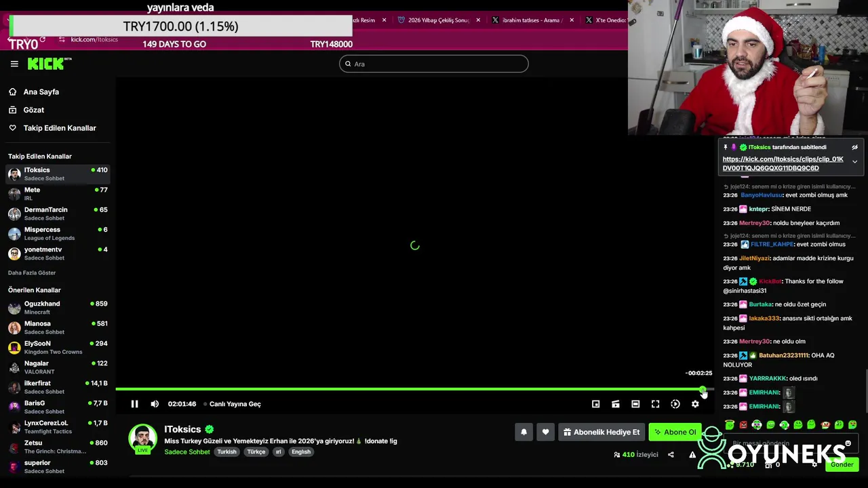
Task: Hide the pinned chat message
Action: 854,147
